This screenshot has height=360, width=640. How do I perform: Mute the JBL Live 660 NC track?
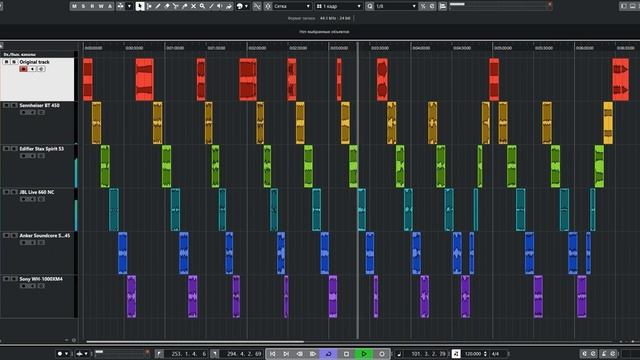pyautogui.click(x=6, y=192)
